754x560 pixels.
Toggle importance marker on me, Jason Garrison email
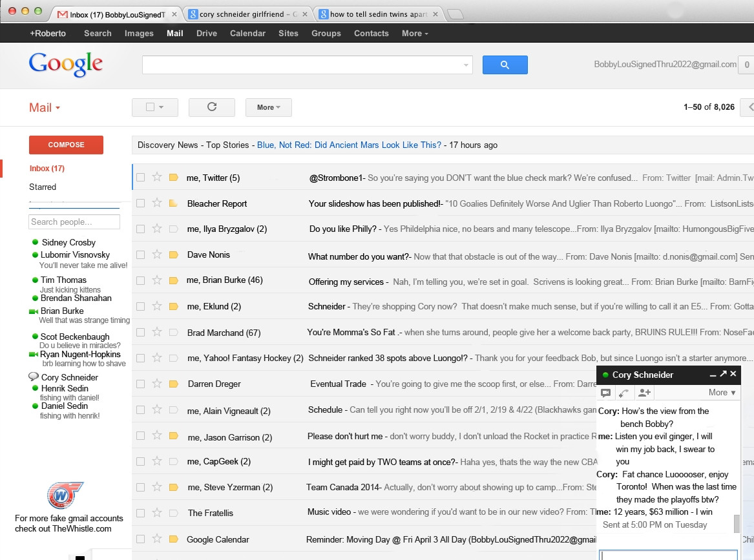coord(174,436)
